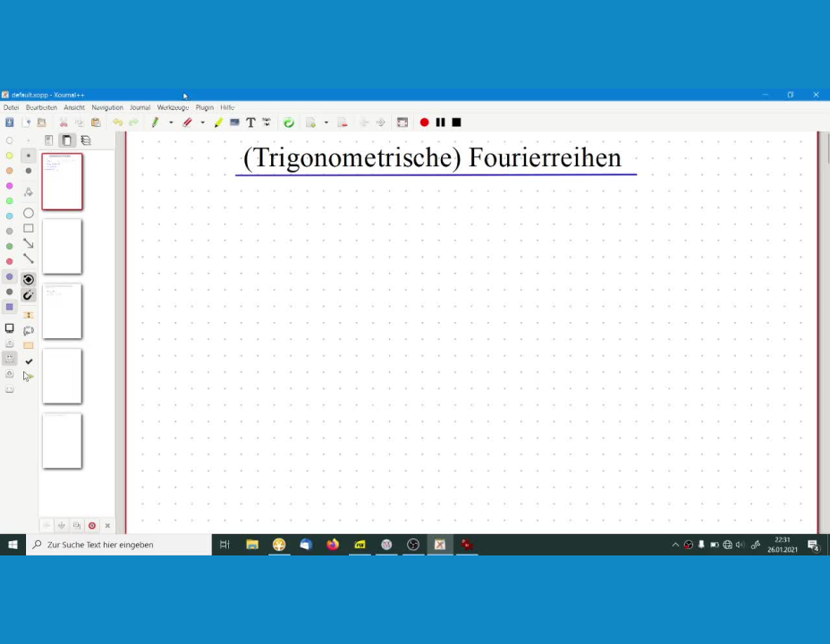Click the LaTeX math tool icon
Image resolution: width=830 pixels, height=644 pixels.
pyautogui.click(x=267, y=123)
